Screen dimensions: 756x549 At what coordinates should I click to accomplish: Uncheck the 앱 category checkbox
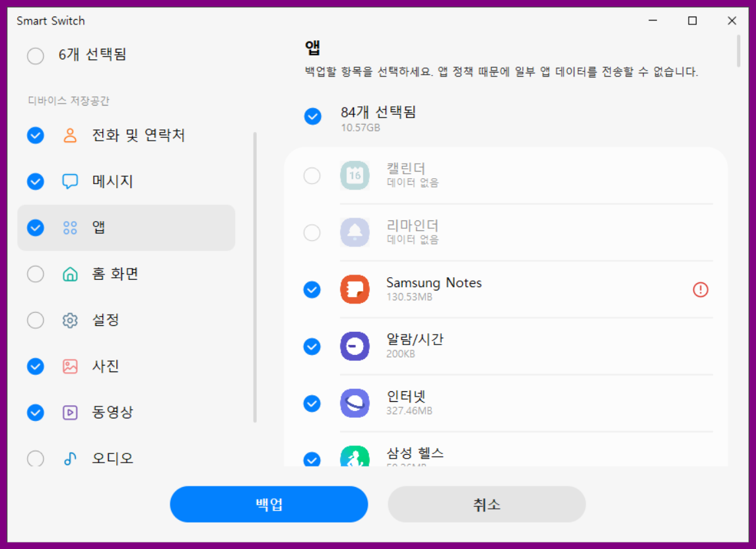tap(36, 228)
